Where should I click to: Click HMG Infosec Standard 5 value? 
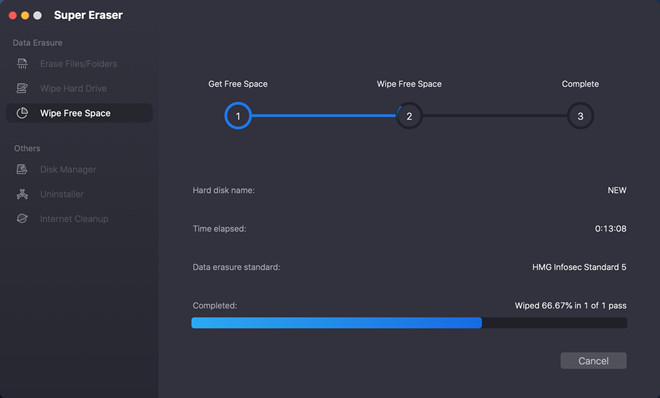[x=579, y=267]
